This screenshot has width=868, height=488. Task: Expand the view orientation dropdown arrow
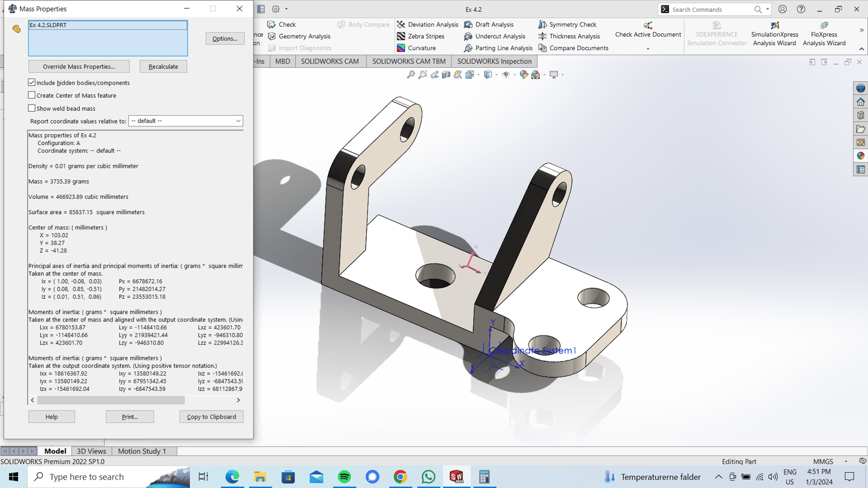[x=478, y=75]
